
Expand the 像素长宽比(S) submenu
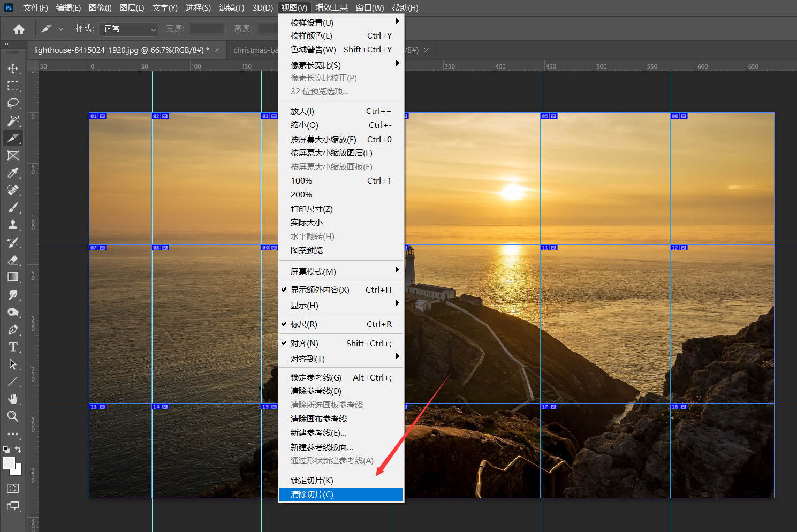341,65
